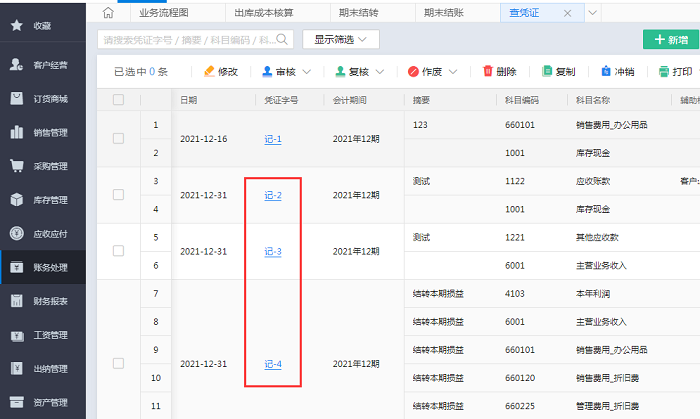Click the green 新增 button
The width and height of the screenshot is (700, 419).
(670, 40)
